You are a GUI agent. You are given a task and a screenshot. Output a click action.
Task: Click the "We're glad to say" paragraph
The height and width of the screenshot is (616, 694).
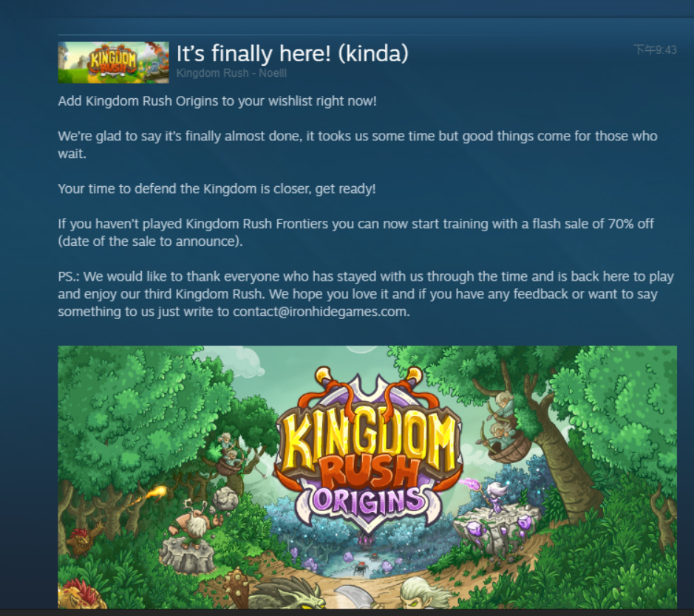coord(358,145)
